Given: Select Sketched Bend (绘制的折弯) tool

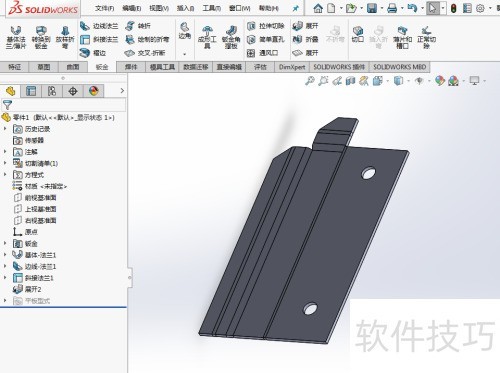Looking at the screenshot, I should pos(147,39).
